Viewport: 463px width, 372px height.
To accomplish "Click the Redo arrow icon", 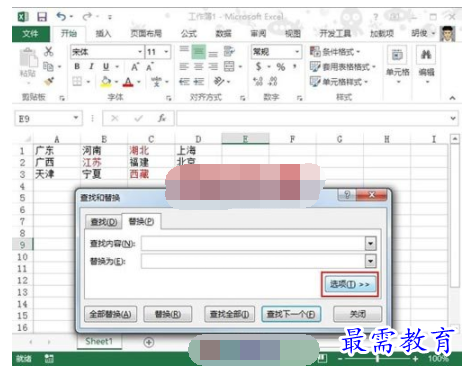I will pyautogui.click(x=87, y=16).
